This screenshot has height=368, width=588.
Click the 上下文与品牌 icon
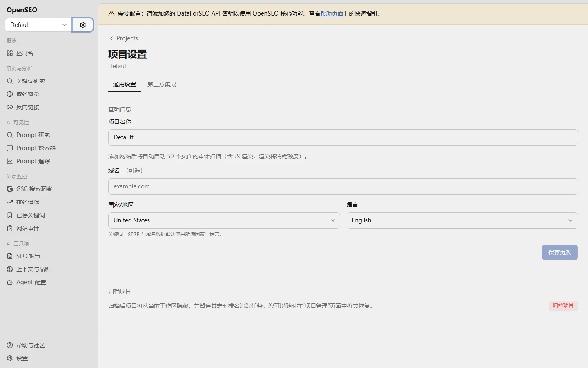(x=10, y=269)
